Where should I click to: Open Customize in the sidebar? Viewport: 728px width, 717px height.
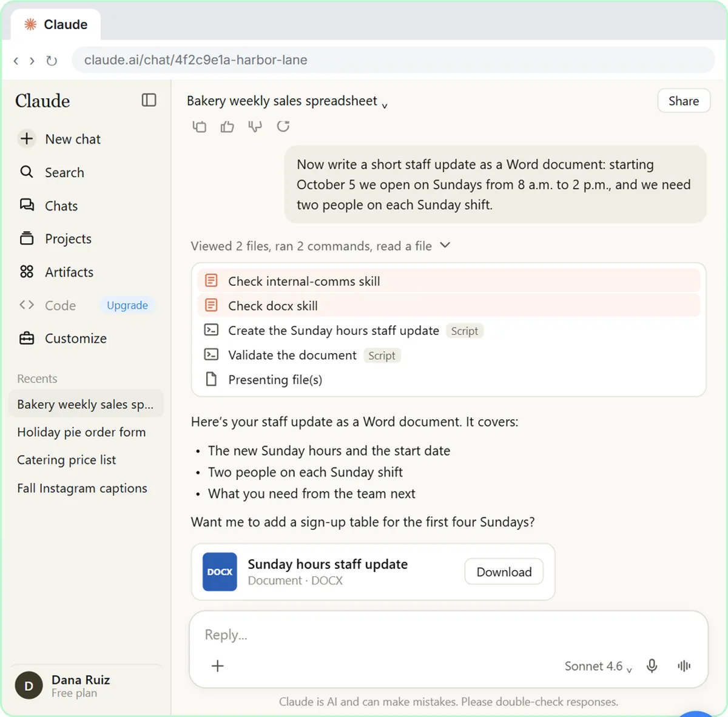click(x=63, y=338)
